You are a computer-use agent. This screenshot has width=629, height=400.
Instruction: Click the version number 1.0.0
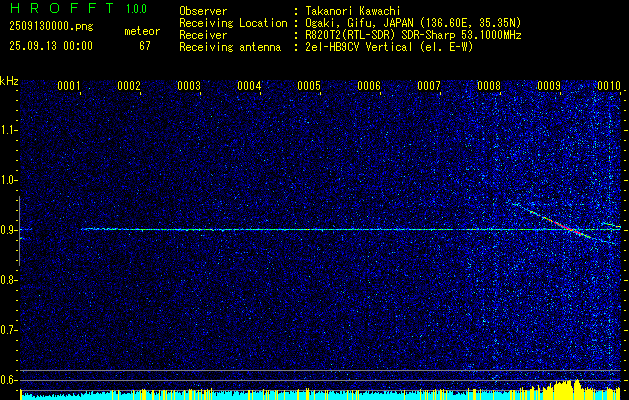pos(136,9)
